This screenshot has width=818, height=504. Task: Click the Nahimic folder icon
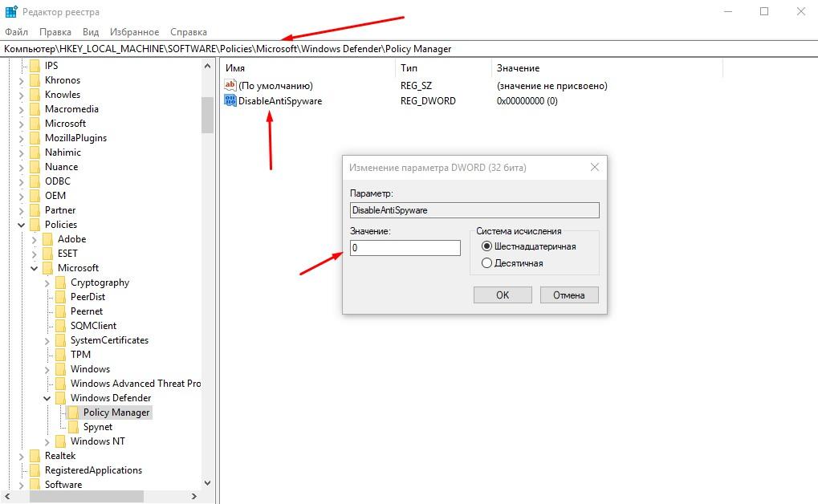click(x=35, y=152)
